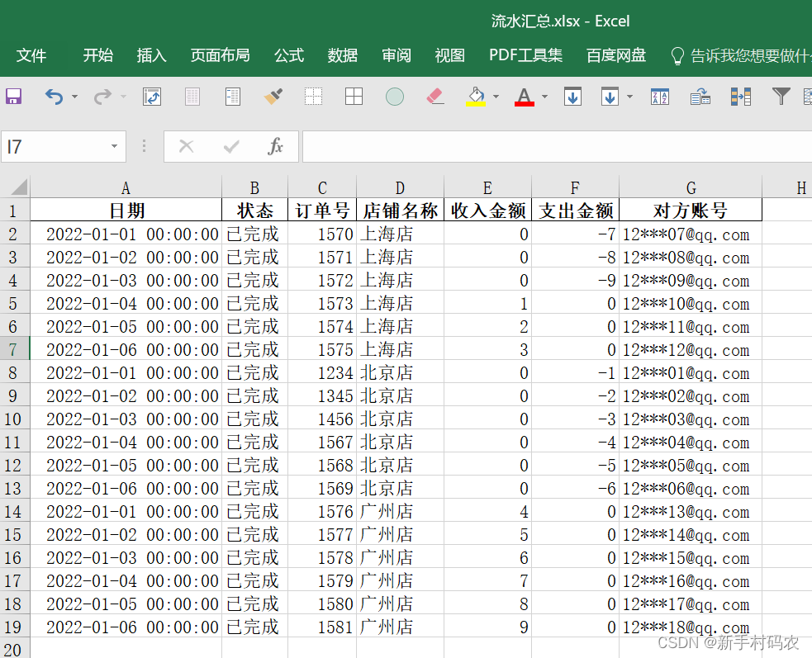Toggle the Filter funnel icon
Screen dimensions: 812x658
click(x=781, y=96)
